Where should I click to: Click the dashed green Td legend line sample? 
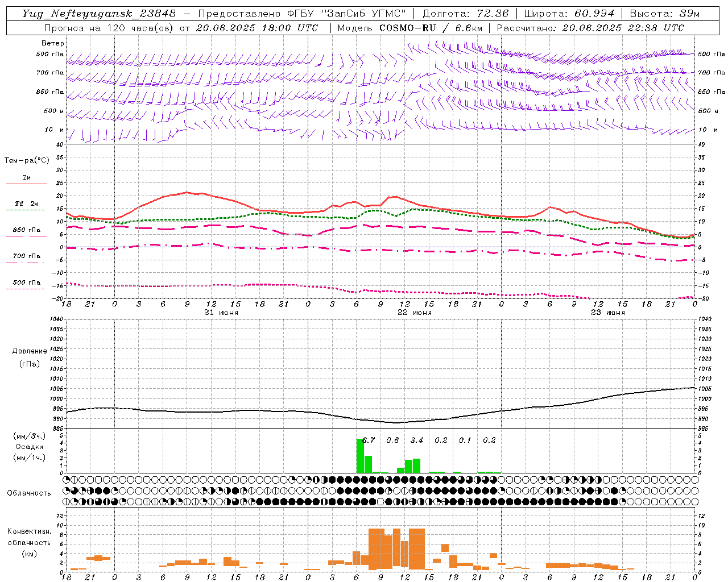(25, 210)
